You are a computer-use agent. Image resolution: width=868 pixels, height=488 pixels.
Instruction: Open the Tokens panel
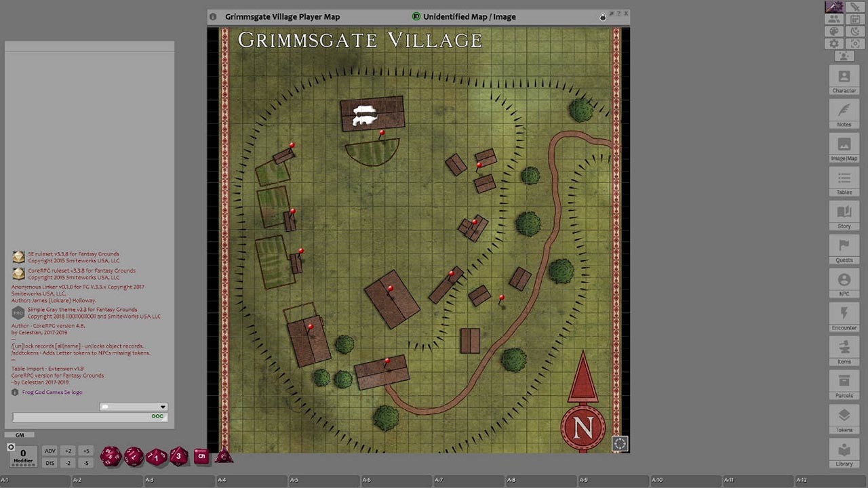[844, 419]
